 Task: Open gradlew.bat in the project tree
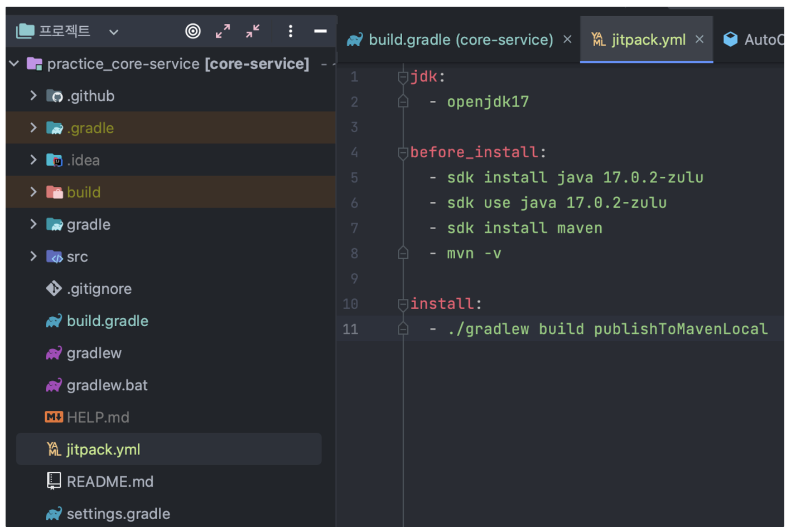(107, 385)
